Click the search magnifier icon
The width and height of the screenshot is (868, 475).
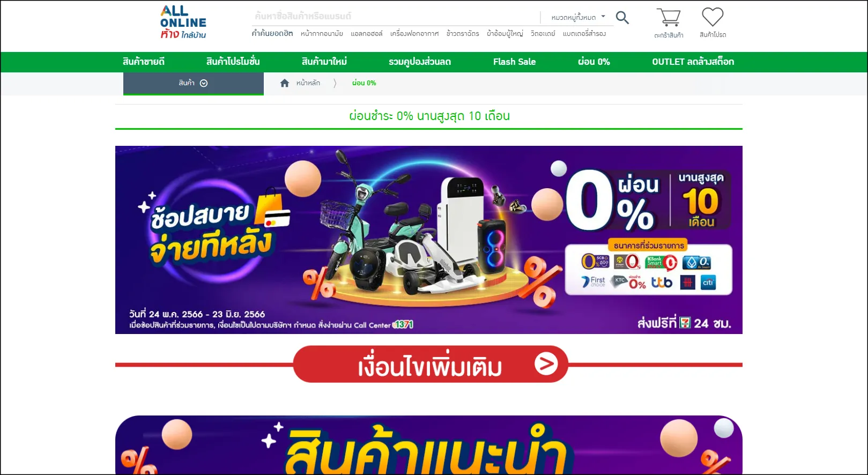click(x=622, y=17)
